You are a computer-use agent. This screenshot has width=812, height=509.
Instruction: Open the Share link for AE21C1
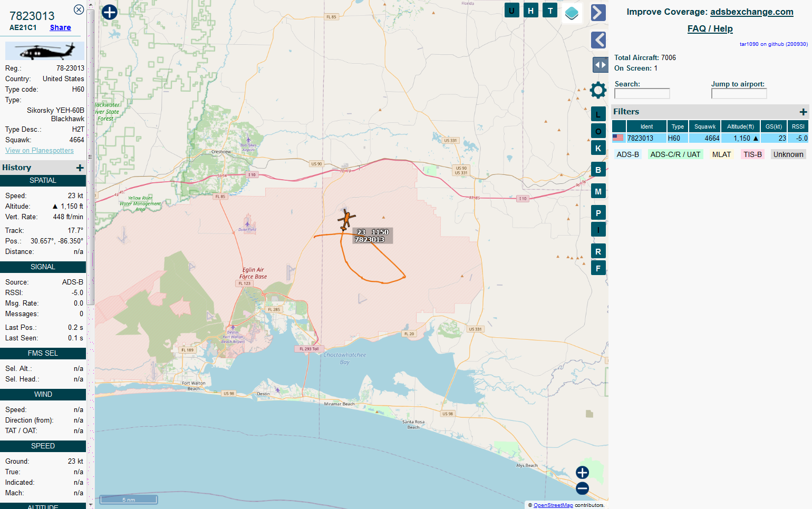click(61, 27)
